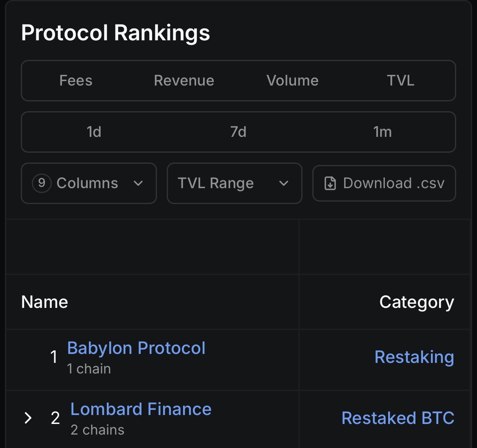The width and height of the screenshot is (477, 448).
Task: Open the Babylon Protocol link
Action: tap(136, 348)
